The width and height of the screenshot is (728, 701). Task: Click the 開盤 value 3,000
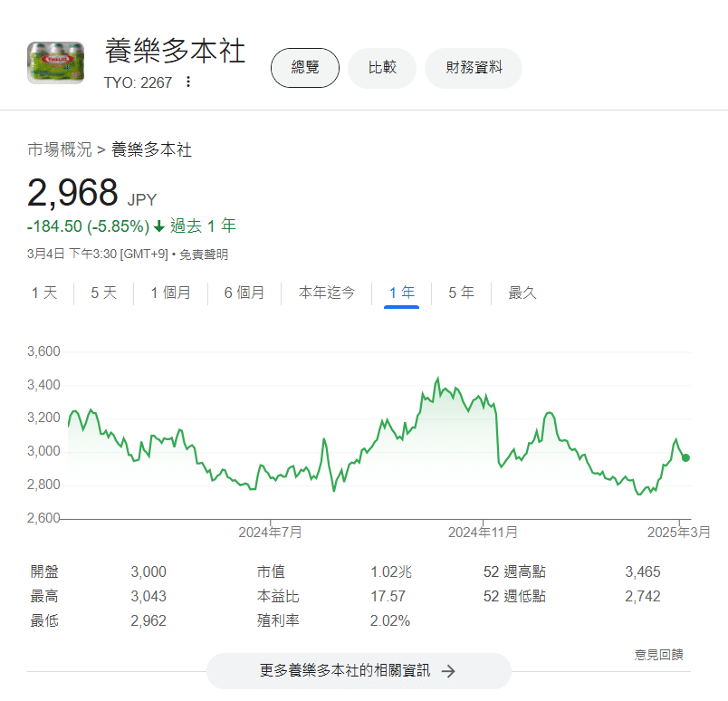(148, 571)
